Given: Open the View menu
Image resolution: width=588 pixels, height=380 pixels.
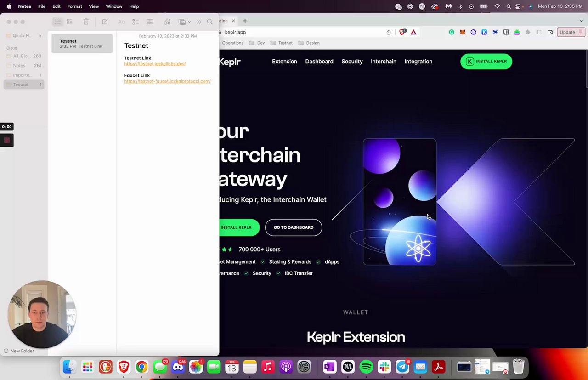Looking at the screenshot, I should pyautogui.click(x=94, y=6).
